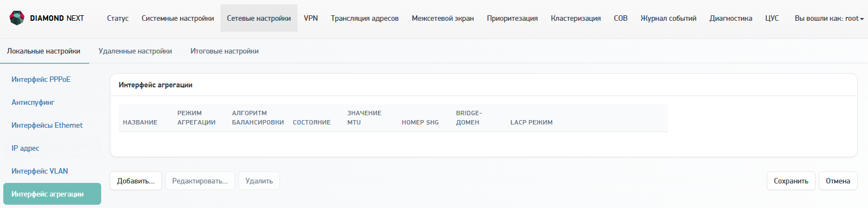Image resolution: width=868 pixels, height=208 pixels.
Task: Open the ЦУС menu
Action: pyautogui.click(x=772, y=18)
